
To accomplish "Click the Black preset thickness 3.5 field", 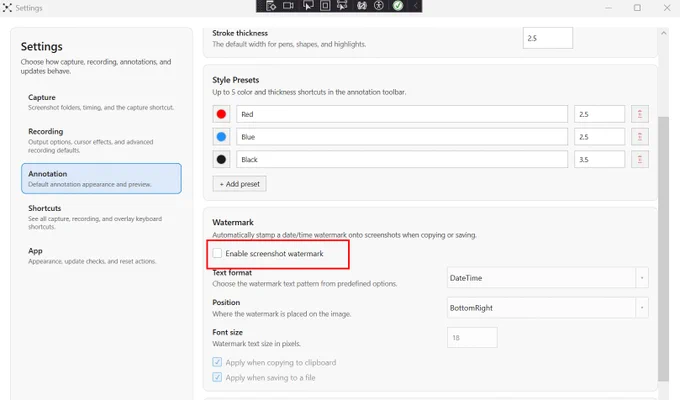I will [599, 159].
